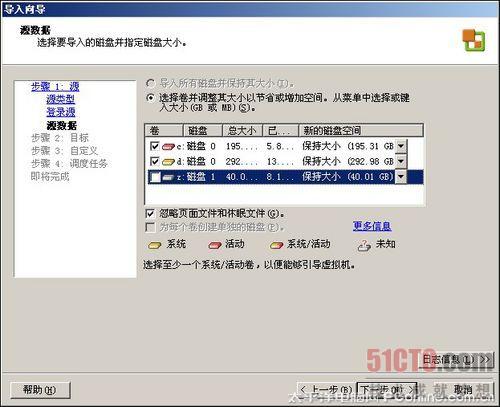Select the 选择卷并调整其大小 radio option
Viewport: 500px width, 407px height.
pyautogui.click(x=151, y=98)
